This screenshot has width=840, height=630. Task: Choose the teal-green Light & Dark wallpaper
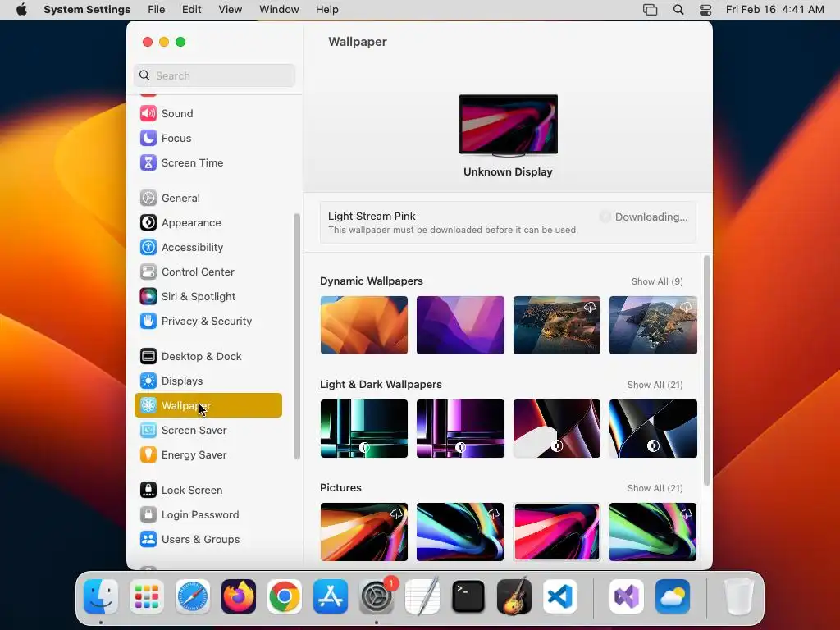point(364,428)
